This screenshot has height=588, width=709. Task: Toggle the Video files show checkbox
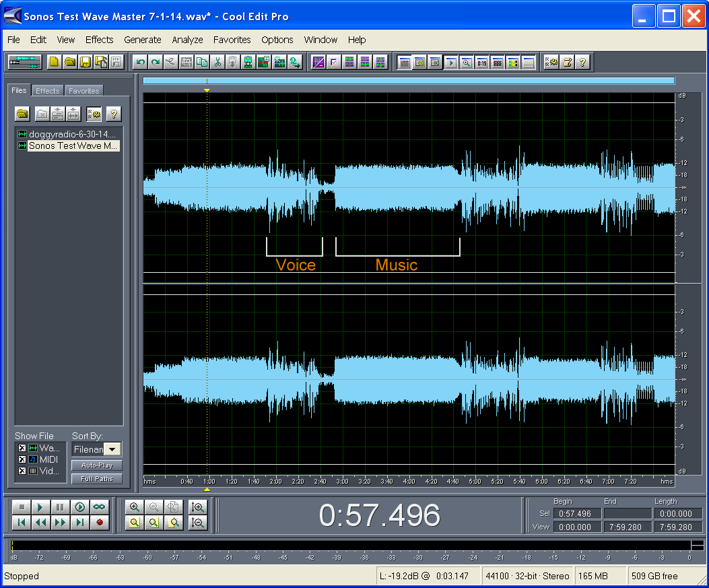tap(22, 471)
